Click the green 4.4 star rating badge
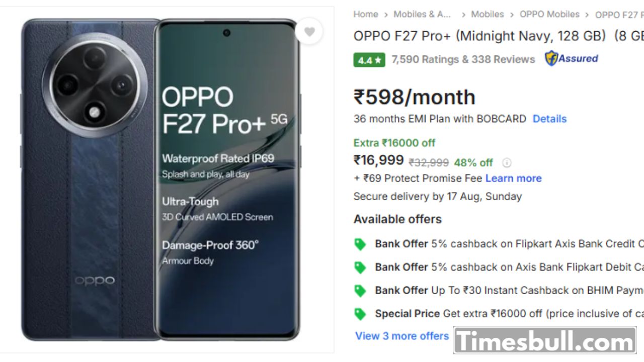644x362 pixels. pyautogui.click(x=369, y=60)
